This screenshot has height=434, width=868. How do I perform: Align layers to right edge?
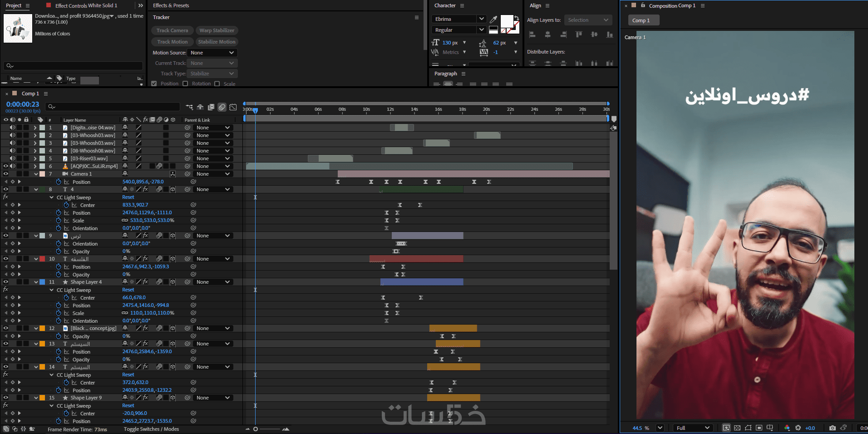point(563,35)
